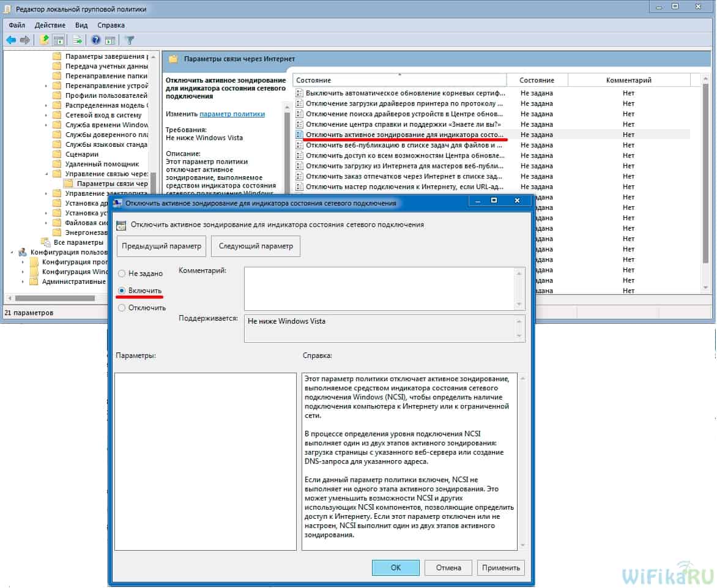Expand the 'Служба времени Windows' folder
Image resolution: width=717 pixels, height=588 pixels.
click(x=46, y=125)
